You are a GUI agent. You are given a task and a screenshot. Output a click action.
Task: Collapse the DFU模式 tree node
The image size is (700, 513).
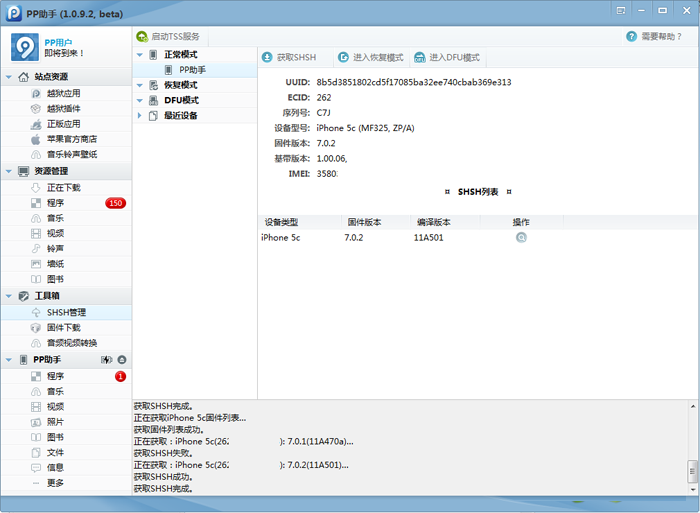139,100
